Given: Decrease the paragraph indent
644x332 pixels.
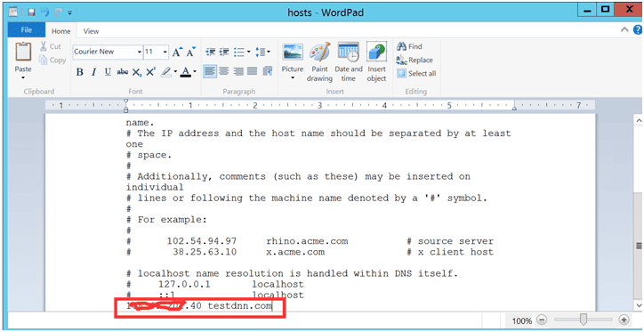Looking at the screenshot, I should click(211, 52).
